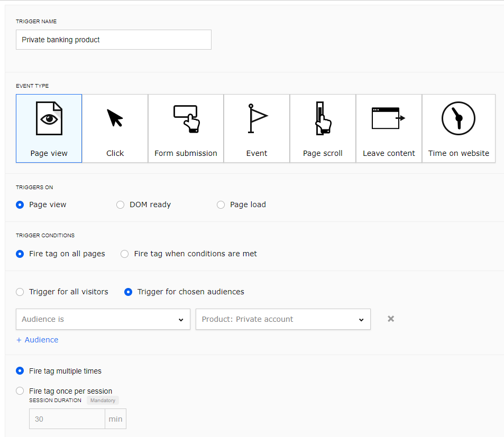Select the Leave content event type

click(x=389, y=128)
